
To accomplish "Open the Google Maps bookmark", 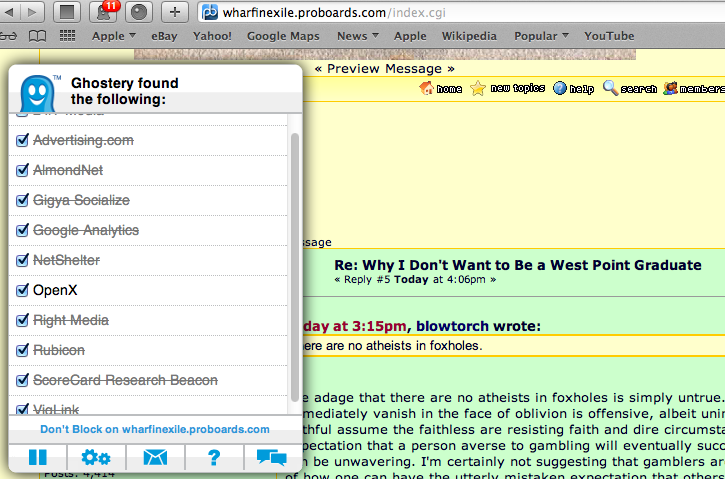I will coord(282,36).
